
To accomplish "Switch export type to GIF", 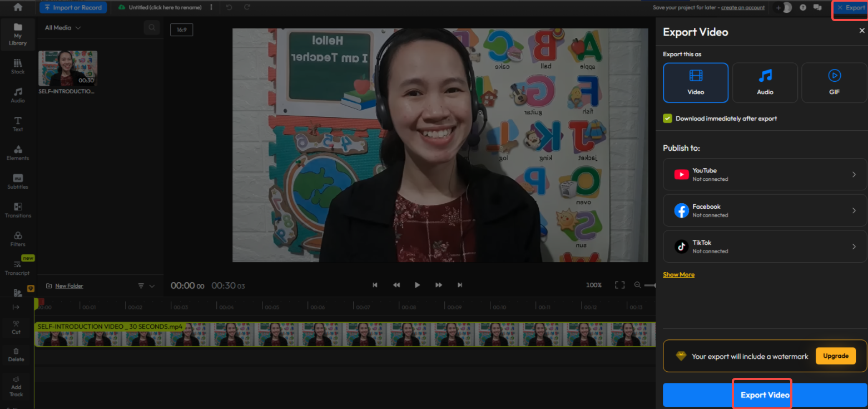I will click(x=834, y=82).
